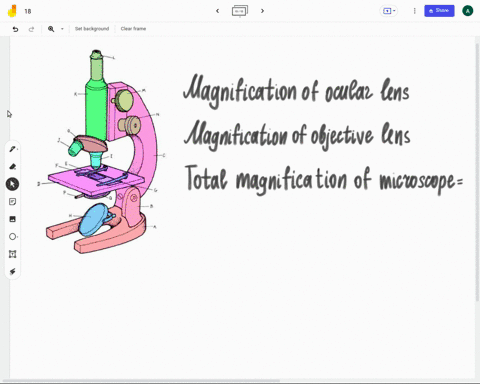480x384 pixels.
Task: Activate the Laser pointer tool
Action: (13, 271)
